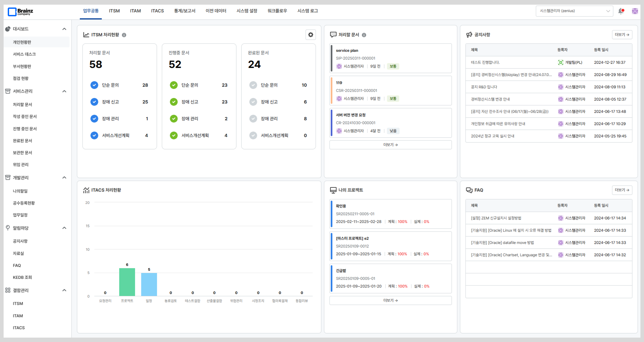Viewport: 644px width, 342px height.
Task: Open 위임 관리 in sidebar
Action: coord(21,164)
